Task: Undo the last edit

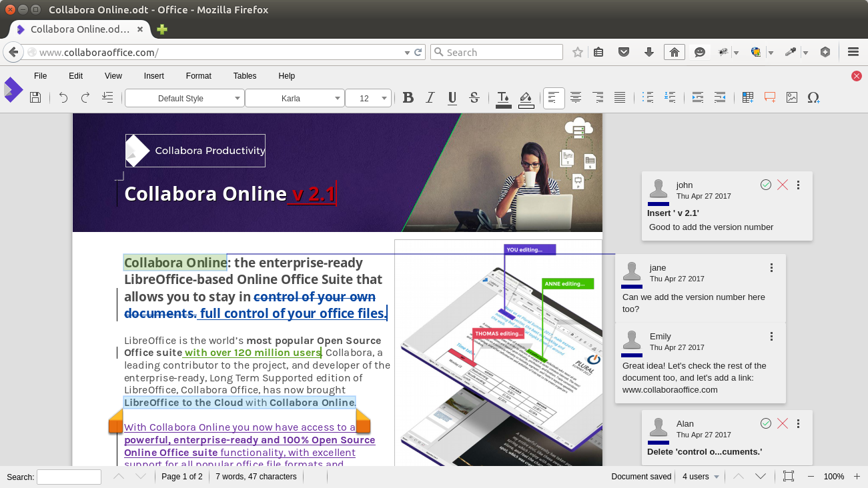Action: click(x=63, y=98)
